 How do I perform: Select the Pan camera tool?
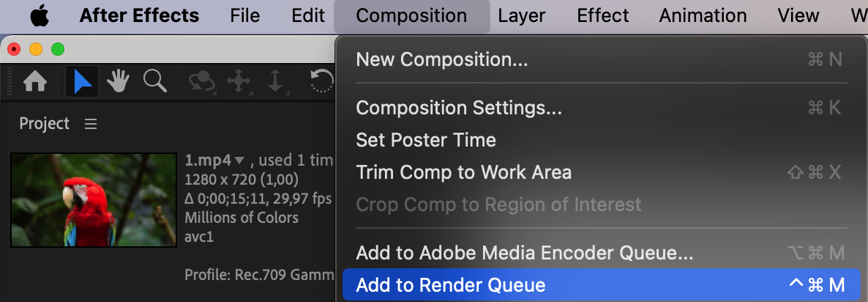click(x=239, y=82)
